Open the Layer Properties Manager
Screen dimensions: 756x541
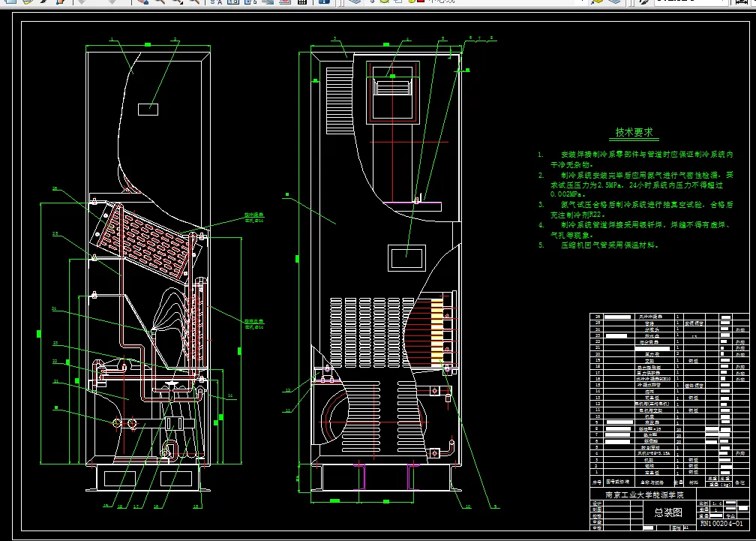[354, 2]
